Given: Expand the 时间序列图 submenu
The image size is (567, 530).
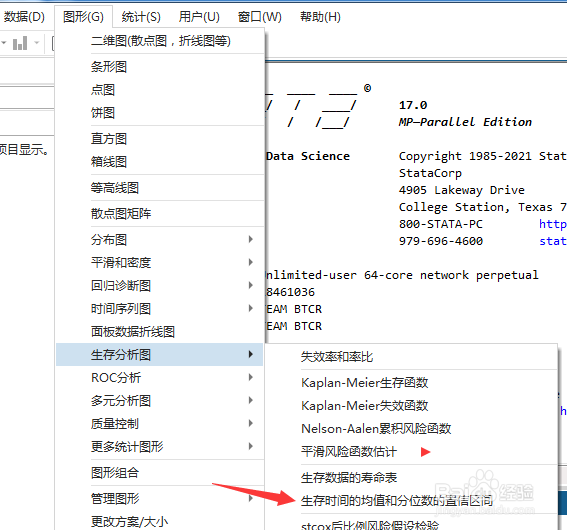Looking at the screenshot, I should click(161, 309).
